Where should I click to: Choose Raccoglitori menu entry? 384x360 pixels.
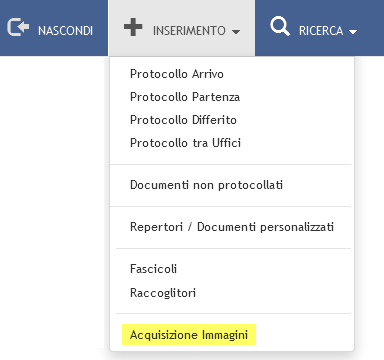tap(163, 293)
